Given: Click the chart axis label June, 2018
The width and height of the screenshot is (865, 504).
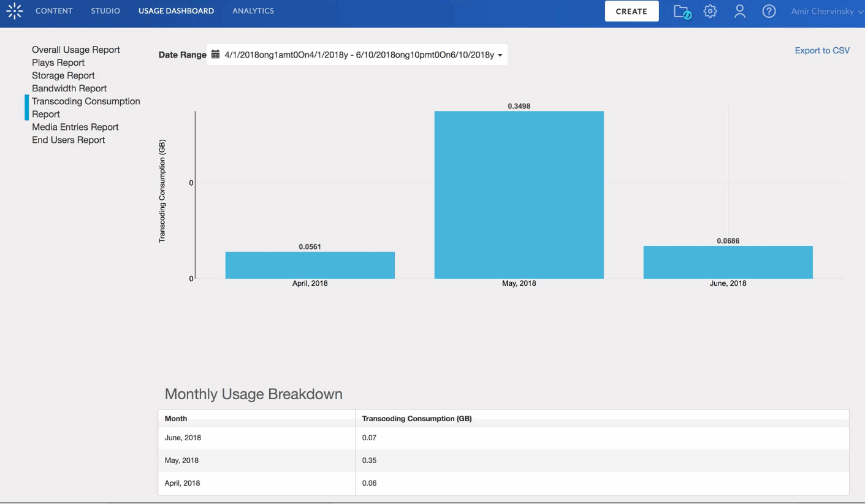Looking at the screenshot, I should click(x=728, y=283).
